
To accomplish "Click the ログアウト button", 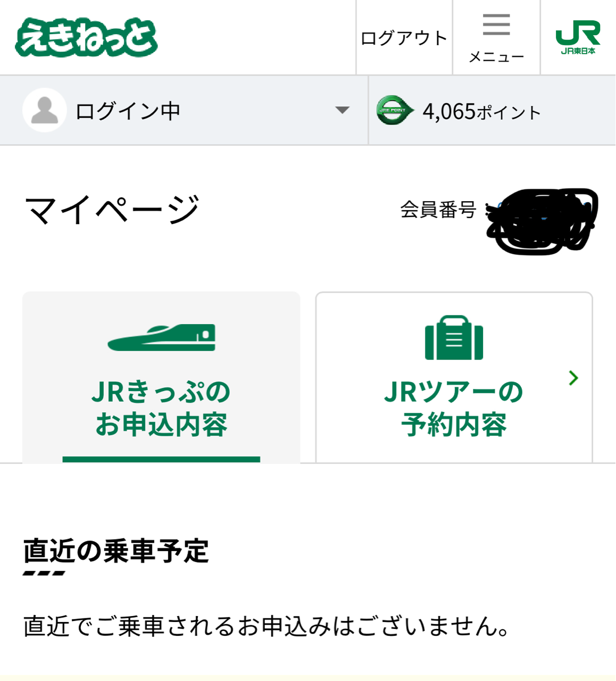I will point(404,38).
